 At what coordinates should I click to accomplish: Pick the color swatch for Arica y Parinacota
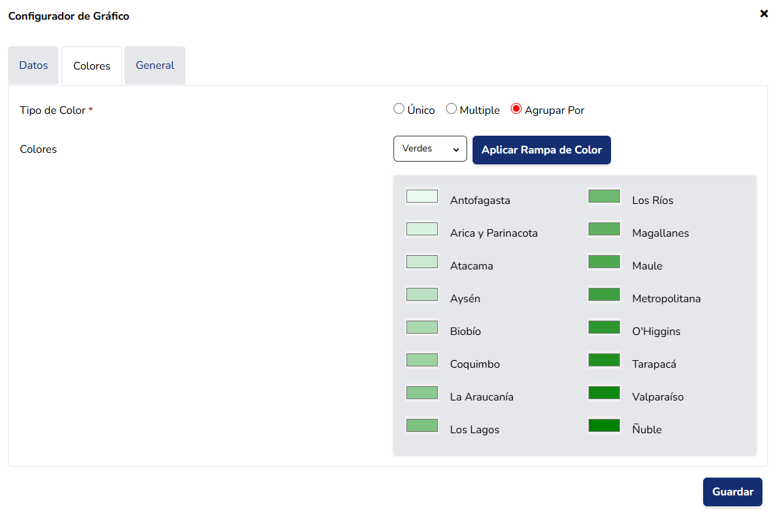point(422,229)
